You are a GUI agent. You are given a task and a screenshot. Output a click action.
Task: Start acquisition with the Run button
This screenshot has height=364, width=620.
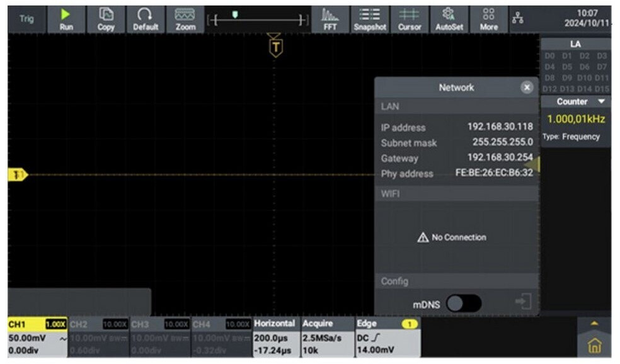click(66, 20)
